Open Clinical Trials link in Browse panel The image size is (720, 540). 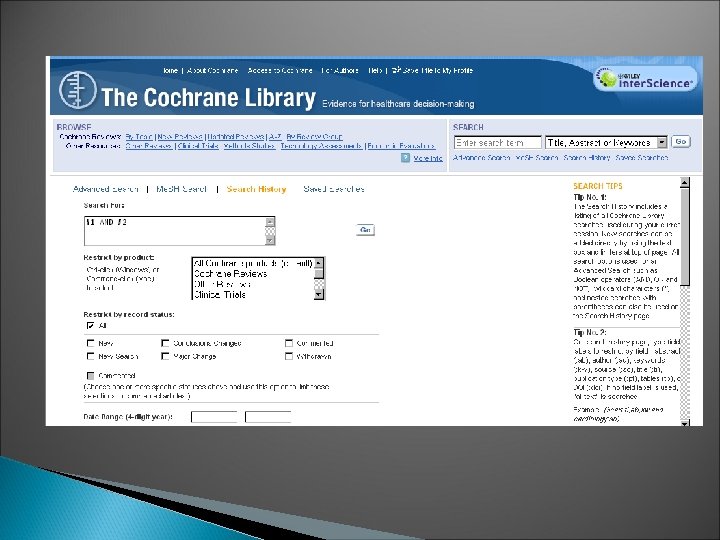(198, 146)
